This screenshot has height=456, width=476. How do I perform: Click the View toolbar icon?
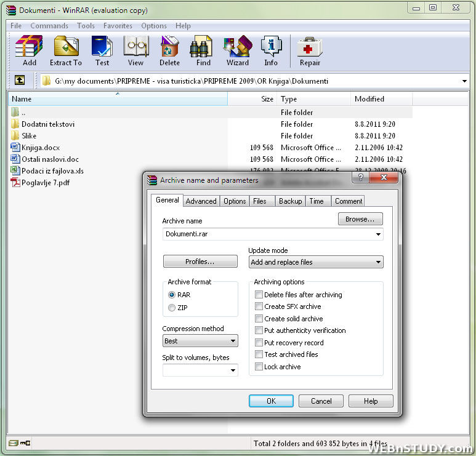point(136,46)
